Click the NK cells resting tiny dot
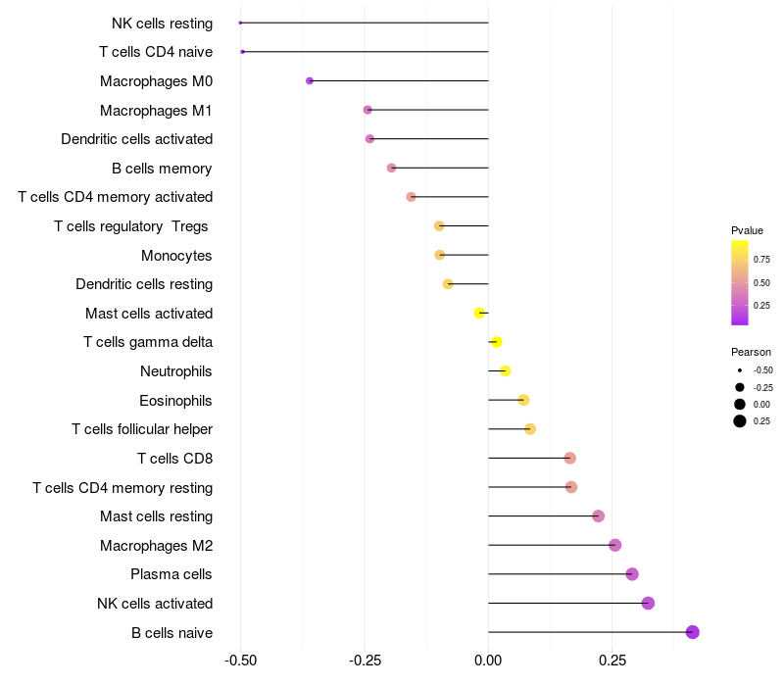 (x=240, y=23)
